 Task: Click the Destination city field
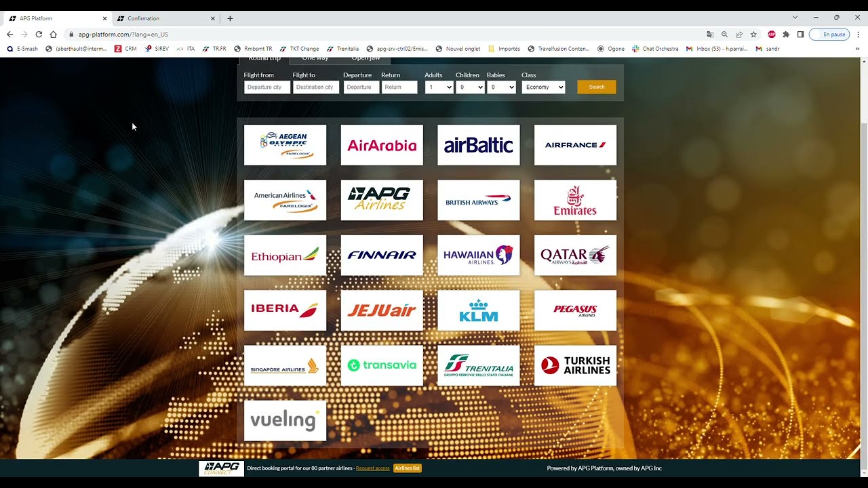pos(316,87)
